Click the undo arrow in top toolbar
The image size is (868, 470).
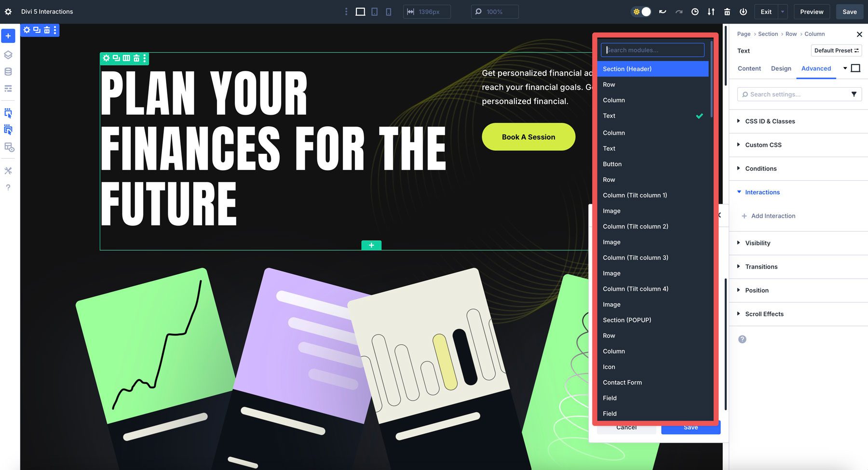[x=663, y=11]
